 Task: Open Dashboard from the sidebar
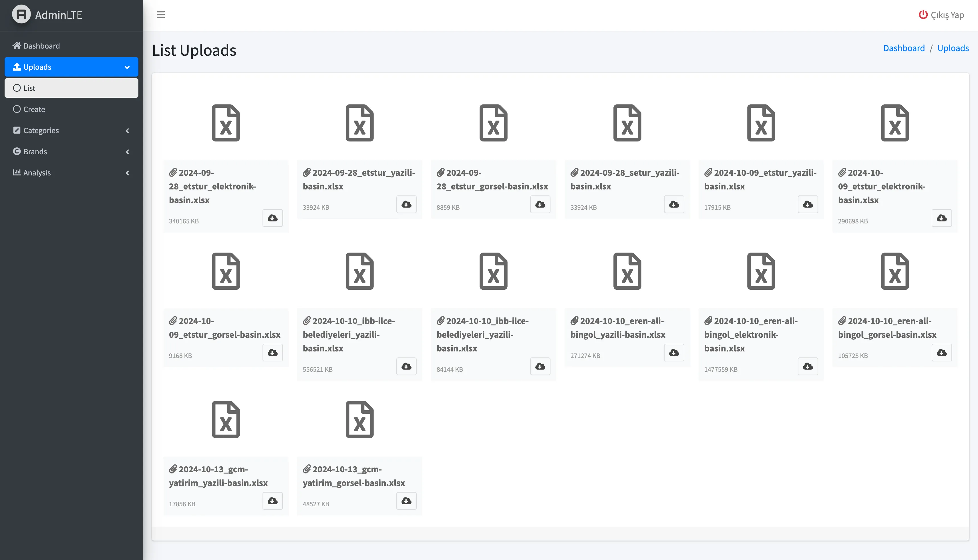click(41, 46)
